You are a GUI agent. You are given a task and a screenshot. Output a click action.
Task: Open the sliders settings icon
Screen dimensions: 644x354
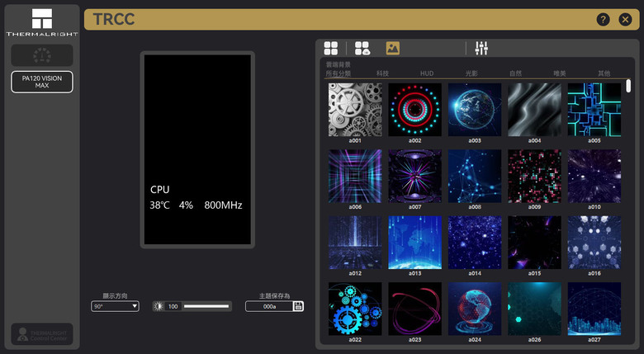pos(481,48)
